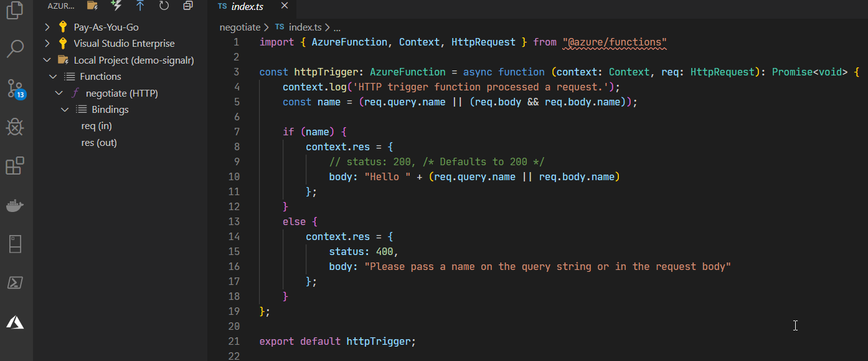Select the index.ts editor tab
Viewport: 868px width, 361px height.
click(x=240, y=6)
